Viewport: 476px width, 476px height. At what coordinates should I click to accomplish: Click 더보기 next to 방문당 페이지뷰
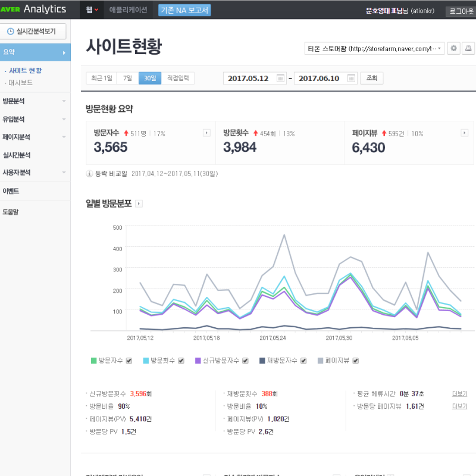(459, 406)
